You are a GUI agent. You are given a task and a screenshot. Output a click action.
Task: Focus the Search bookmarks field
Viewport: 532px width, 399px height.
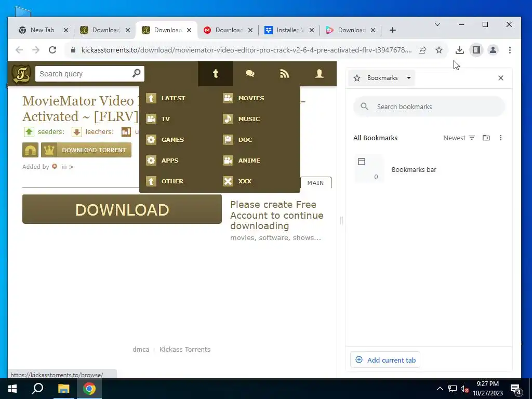[x=429, y=107]
